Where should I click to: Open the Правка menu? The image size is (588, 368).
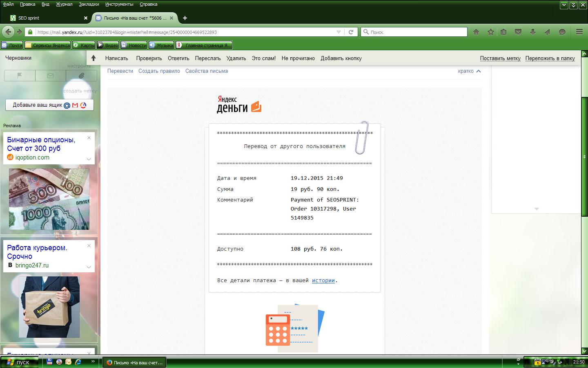pos(27,4)
